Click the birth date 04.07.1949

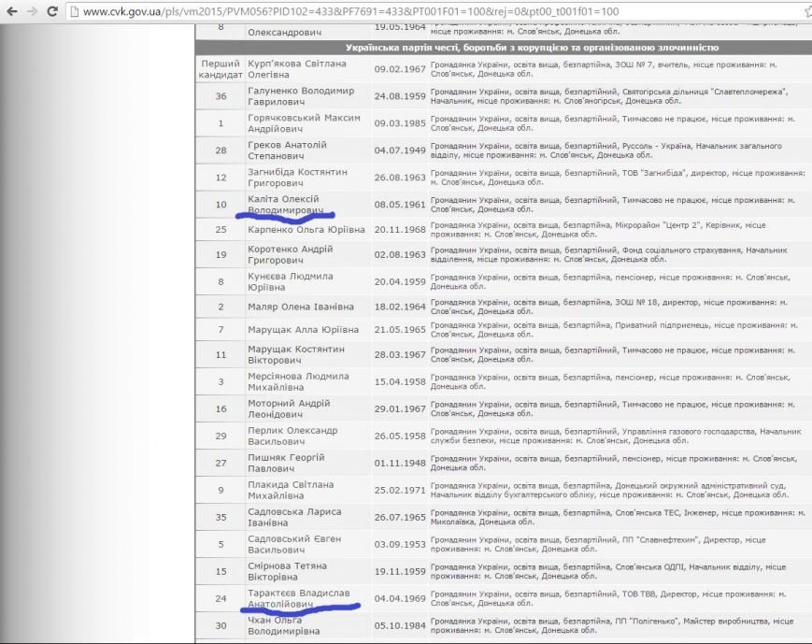pos(400,150)
